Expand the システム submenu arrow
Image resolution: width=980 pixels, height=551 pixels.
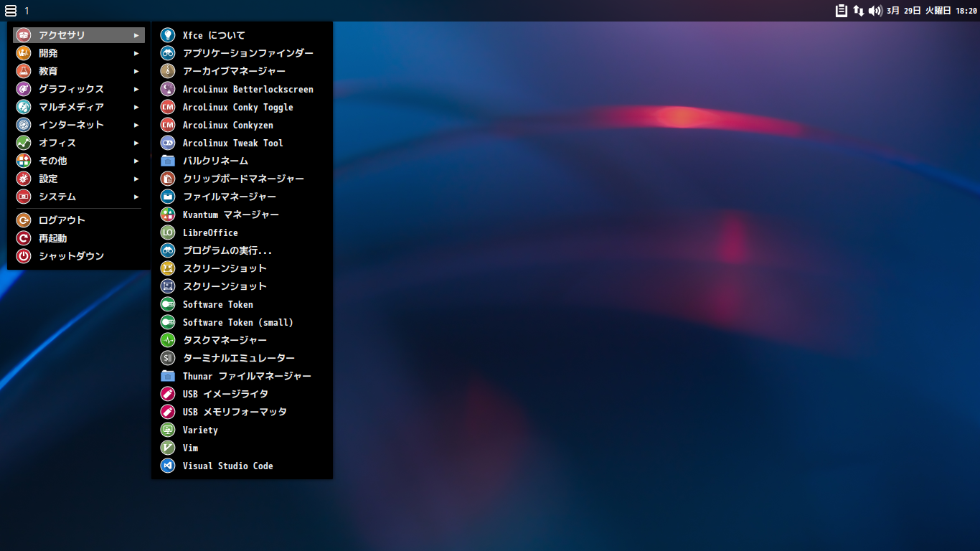(x=136, y=197)
